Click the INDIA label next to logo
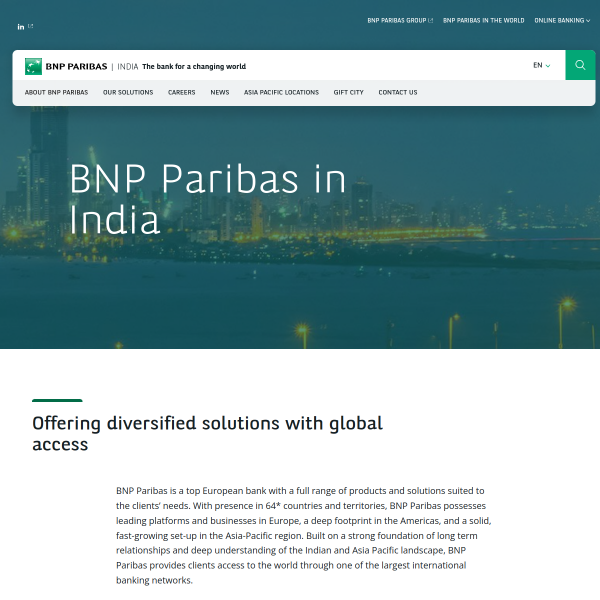The height and width of the screenshot is (600, 600). point(127,67)
